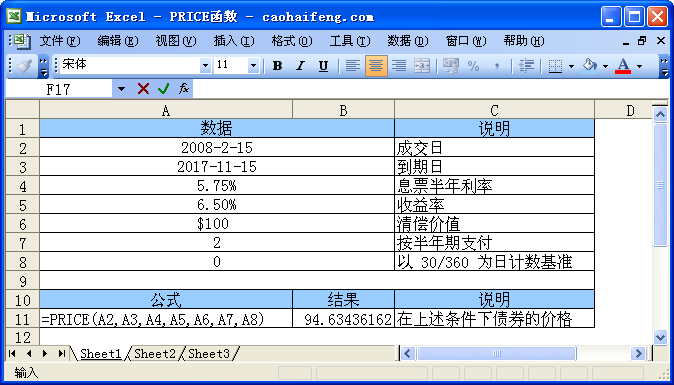Click the Format Painter brush icon
This screenshot has height=385, width=674.
(24, 66)
